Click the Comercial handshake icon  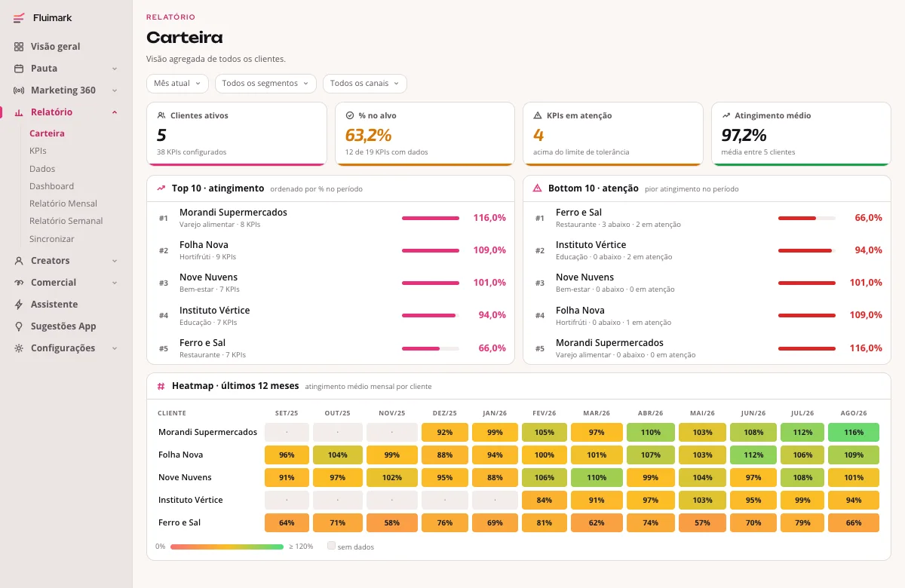(x=19, y=283)
